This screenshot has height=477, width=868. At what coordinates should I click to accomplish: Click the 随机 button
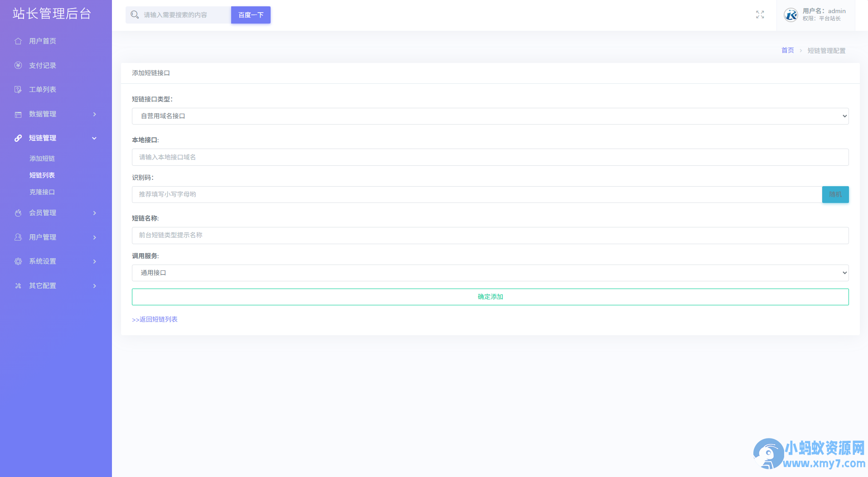pos(835,194)
